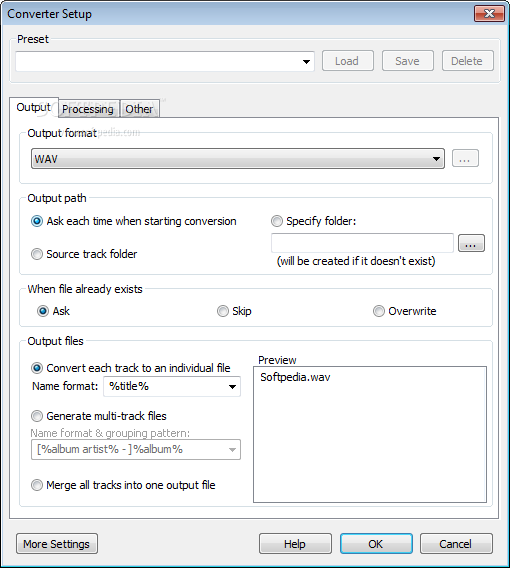The height and width of the screenshot is (568, 510).
Task: Open output format settings '...' button
Action: pos(465,159)
